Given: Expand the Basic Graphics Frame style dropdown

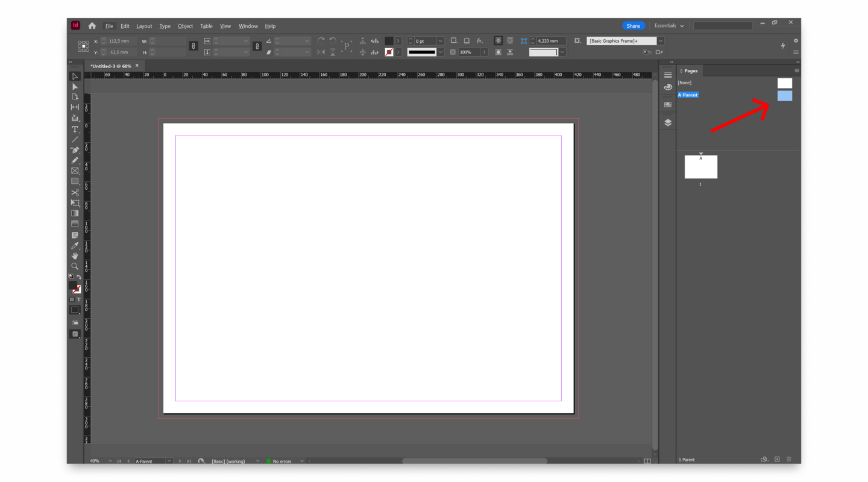Looking at the screenshot, I should (661, 41).
